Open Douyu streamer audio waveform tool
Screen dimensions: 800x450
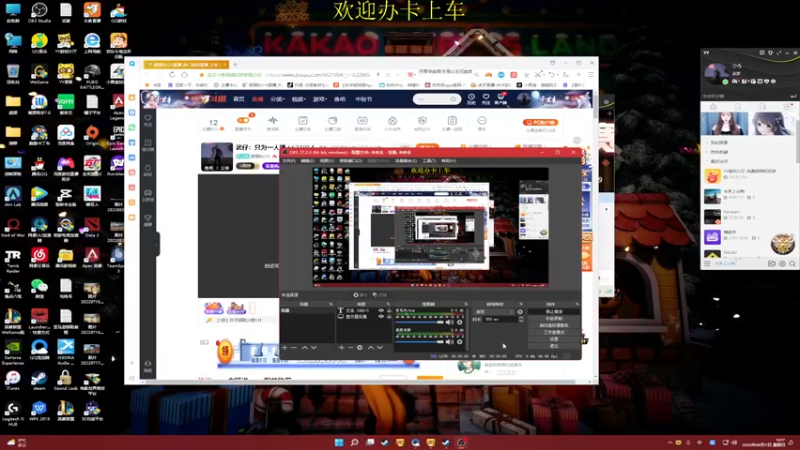pos(273,121)
